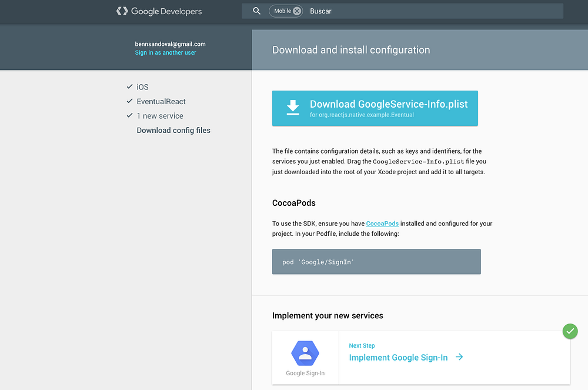The height and width of the screenshot is (390, 588).
Task: Click the arrow after Implement Google Sign-In
Action: coord(459,357)
